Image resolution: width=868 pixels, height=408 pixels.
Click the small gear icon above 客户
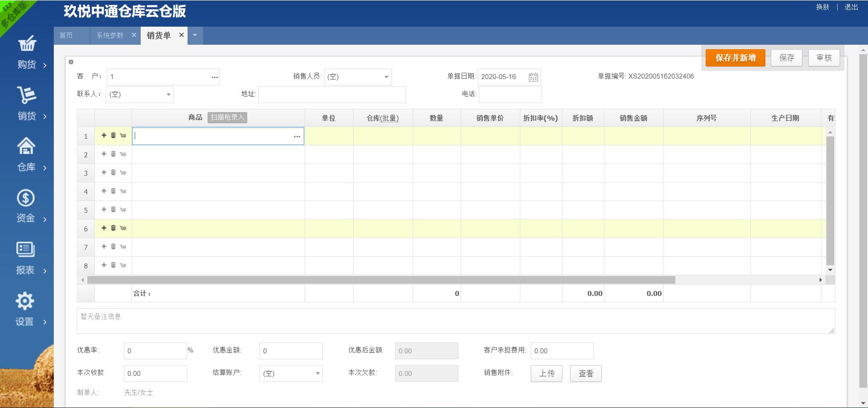71,62
